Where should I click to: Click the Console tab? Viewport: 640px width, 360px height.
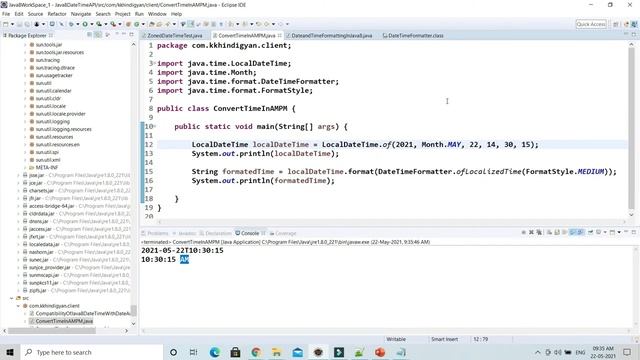[250, 233]
